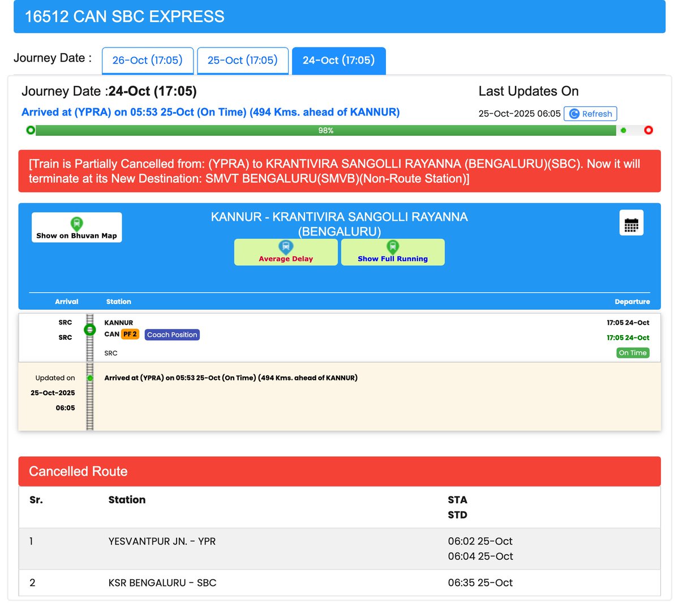Toggle the On Time status badge
This screenshot has width=679, height=616.
(633, 352)
